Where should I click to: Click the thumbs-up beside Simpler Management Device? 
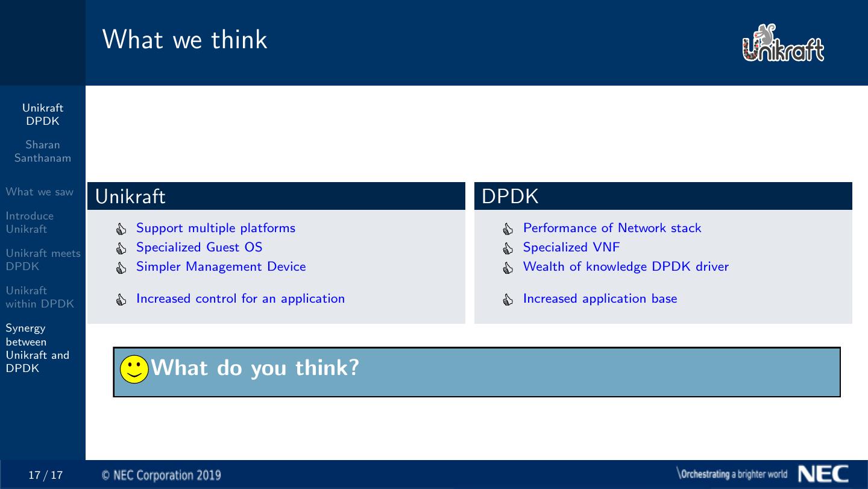pyautogui.click(x=120, y=268)
